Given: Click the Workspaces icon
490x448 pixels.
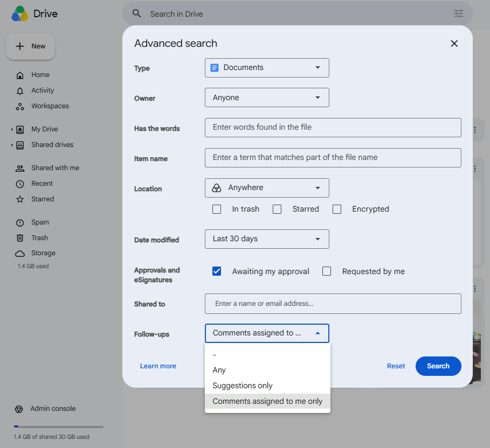Looking at the screenshot, I should pos(20,107).
